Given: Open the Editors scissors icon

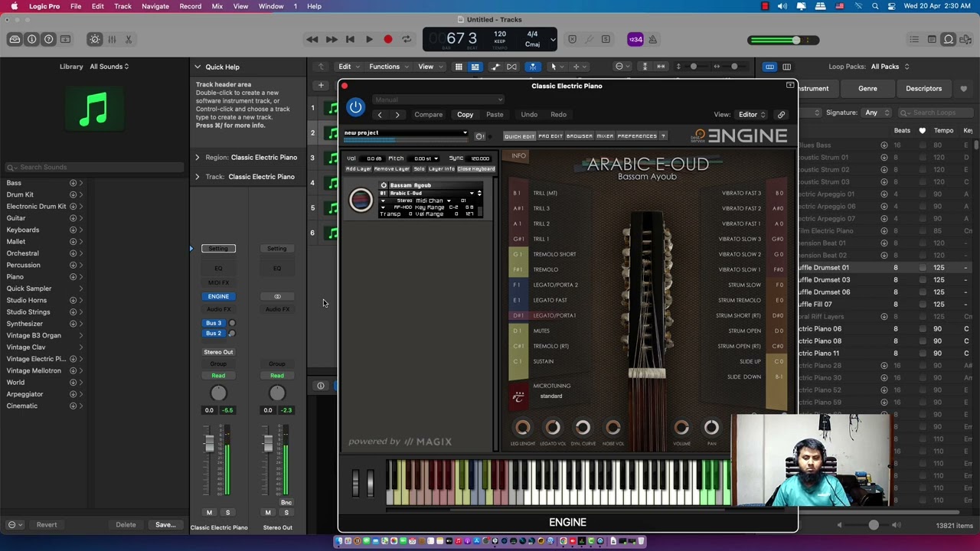Looking at the screenshot, I should coord(129,39).
